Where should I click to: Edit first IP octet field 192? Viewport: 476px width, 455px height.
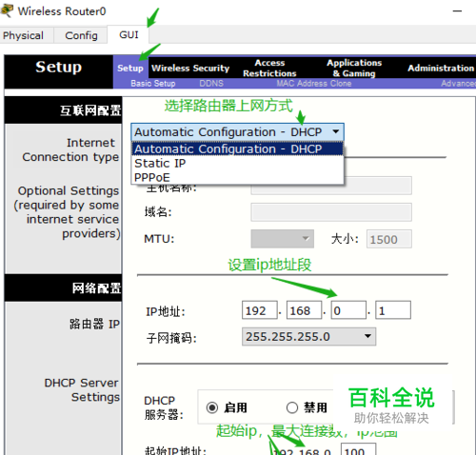click(x=260, y=310)
